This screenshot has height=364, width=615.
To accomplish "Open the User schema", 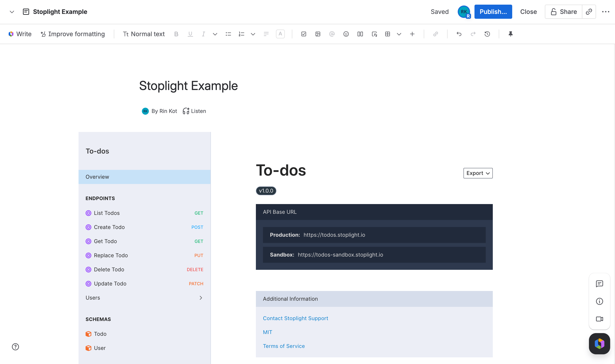I will click(x=144, y=348).
